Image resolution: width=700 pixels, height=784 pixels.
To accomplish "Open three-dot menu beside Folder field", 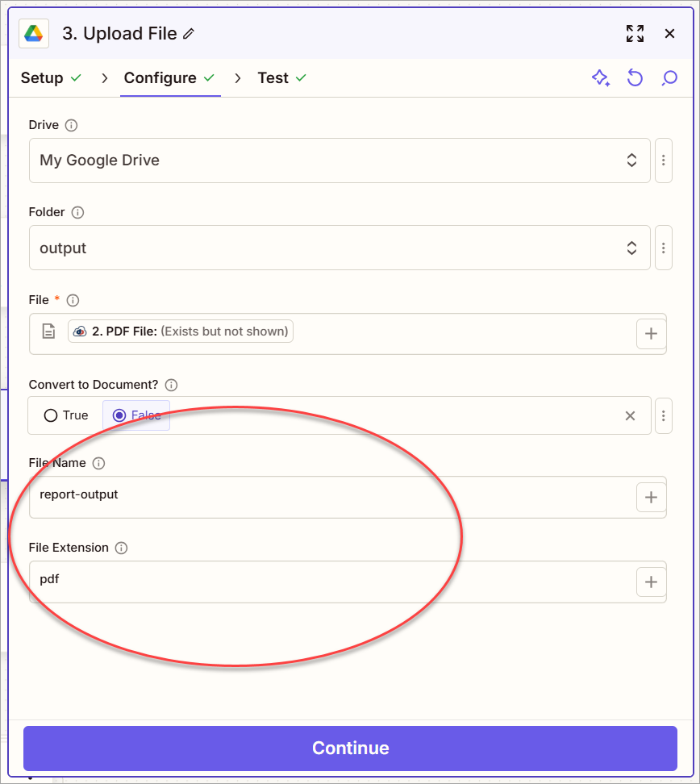I will pyautogui.click(x=663, y=248).
